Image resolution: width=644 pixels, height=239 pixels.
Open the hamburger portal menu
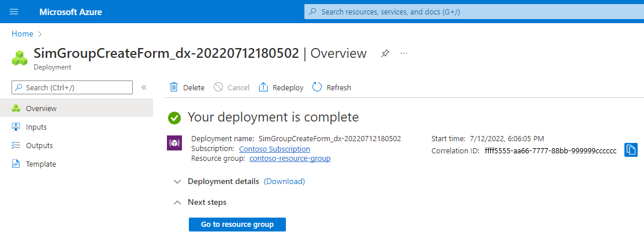coord(14,12)
